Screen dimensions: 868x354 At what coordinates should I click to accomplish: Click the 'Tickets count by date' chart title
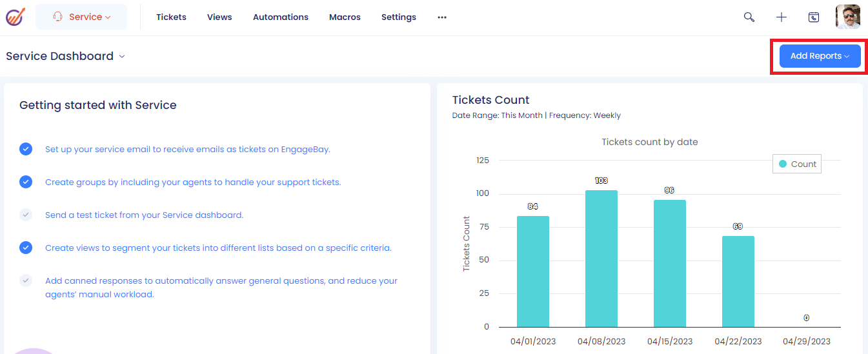(650, 142)
